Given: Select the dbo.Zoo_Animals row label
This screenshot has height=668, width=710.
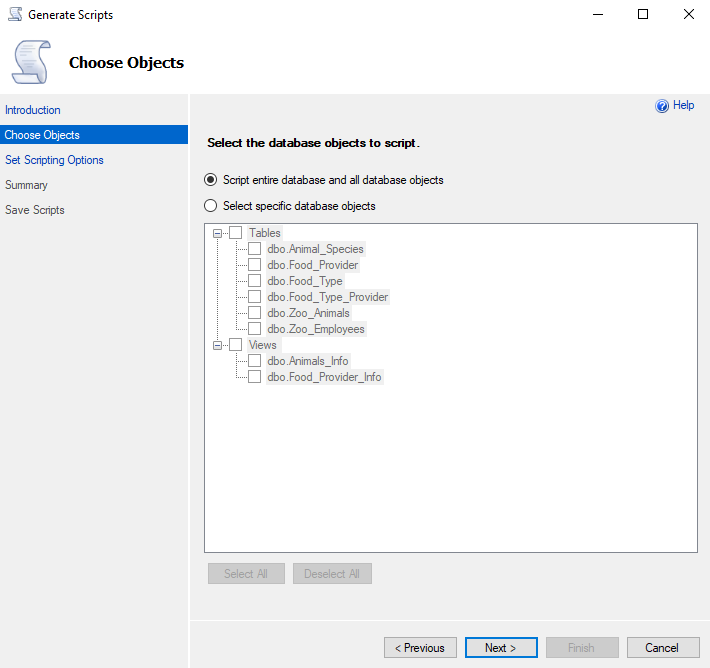Looking at the screenshot, I should (x=309, y=312).
